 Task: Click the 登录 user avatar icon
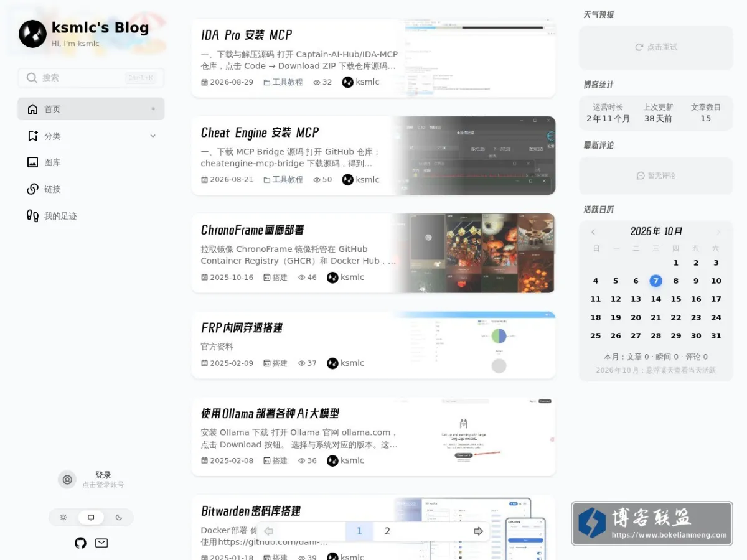(67, 480)
